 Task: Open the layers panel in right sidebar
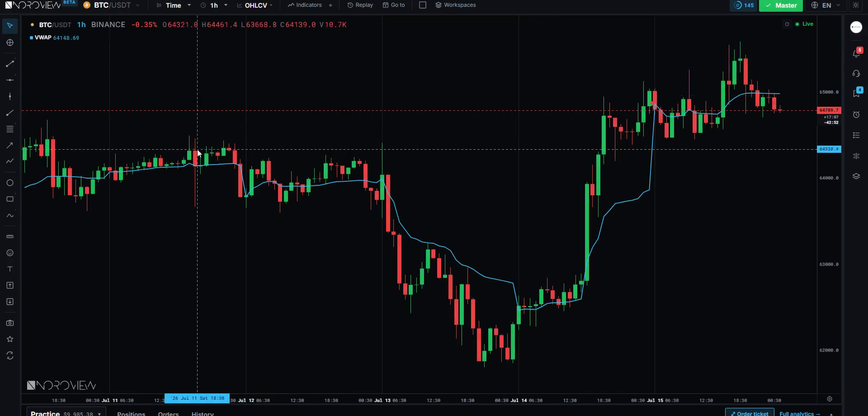[x=856, y=176]
